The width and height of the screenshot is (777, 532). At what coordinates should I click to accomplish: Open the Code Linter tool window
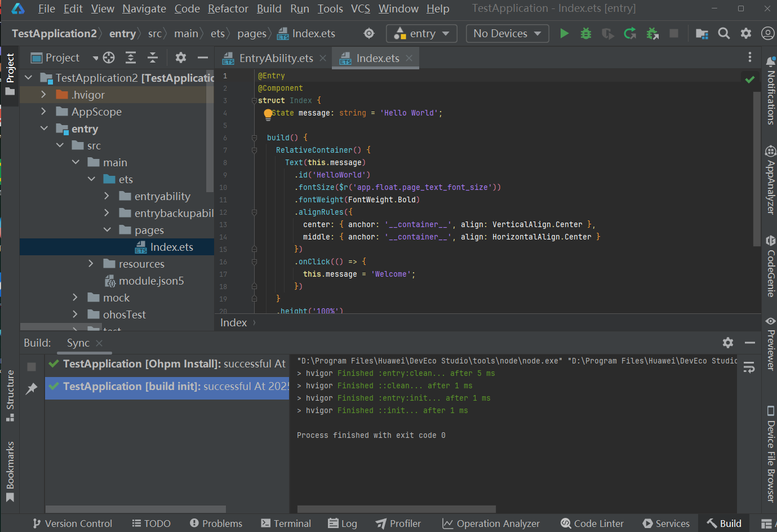592,524
